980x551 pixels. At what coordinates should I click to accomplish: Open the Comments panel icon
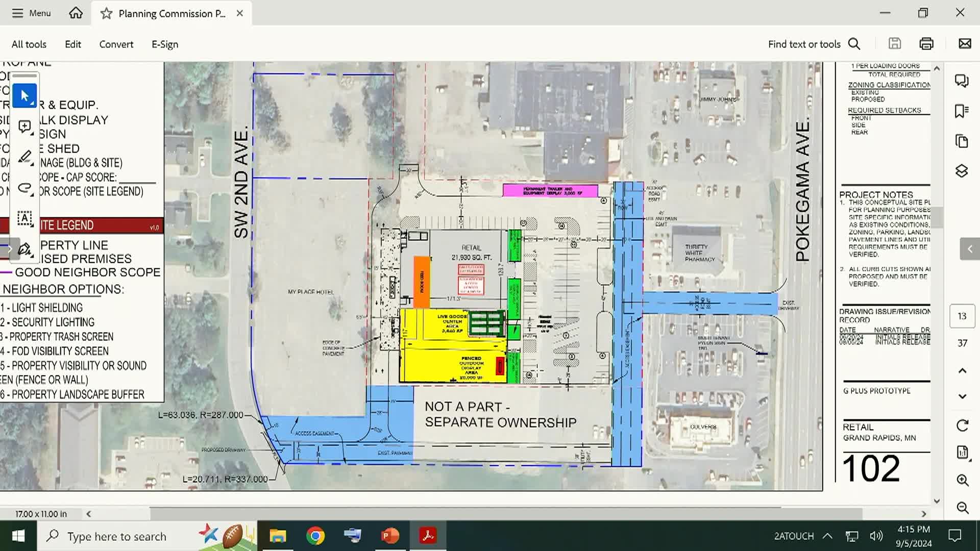(962, 81)
